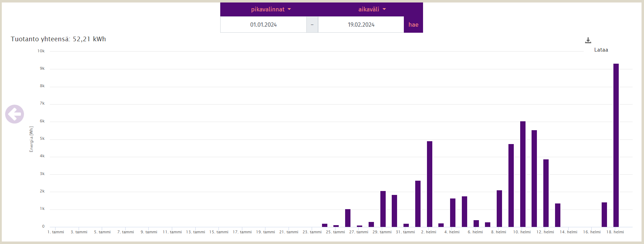Select the 17. helmi bar
Viewport: 644px width, 244px height.
click(x=604, y=214)
